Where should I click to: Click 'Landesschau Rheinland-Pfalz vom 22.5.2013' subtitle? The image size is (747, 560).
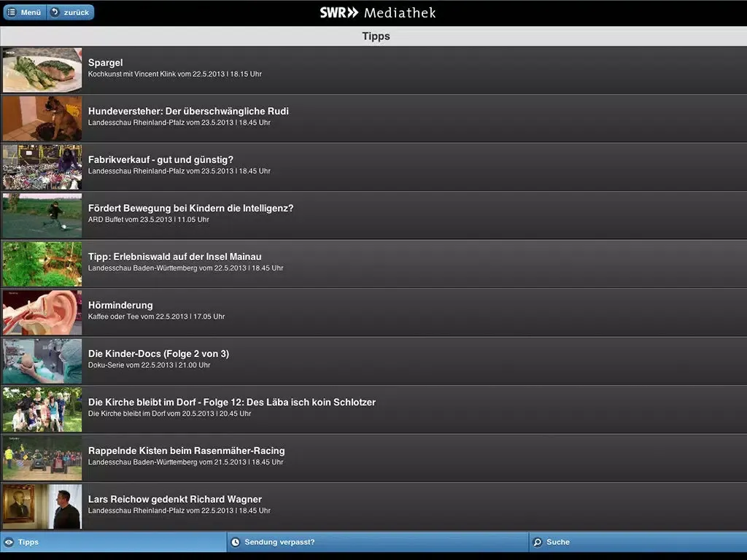pyautogui.click(x=179, y=511)
